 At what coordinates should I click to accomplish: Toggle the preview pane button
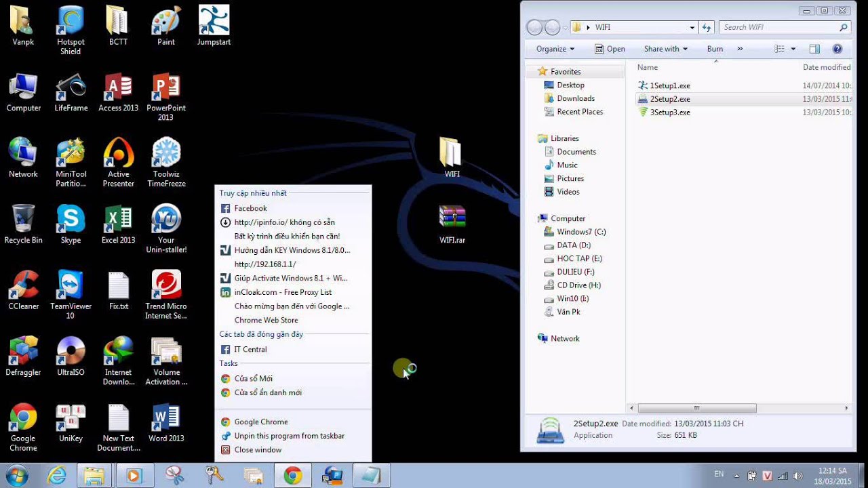[x=814, y=49]
